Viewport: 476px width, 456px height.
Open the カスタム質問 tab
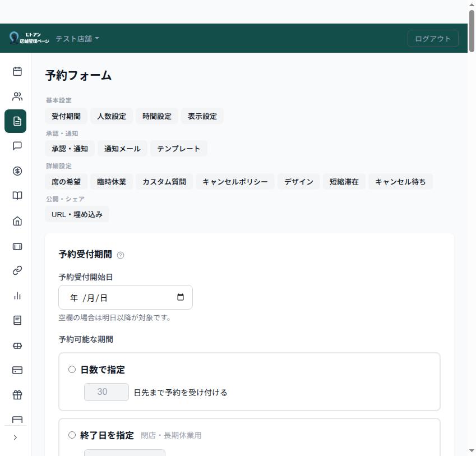click(x=164, y=182)
